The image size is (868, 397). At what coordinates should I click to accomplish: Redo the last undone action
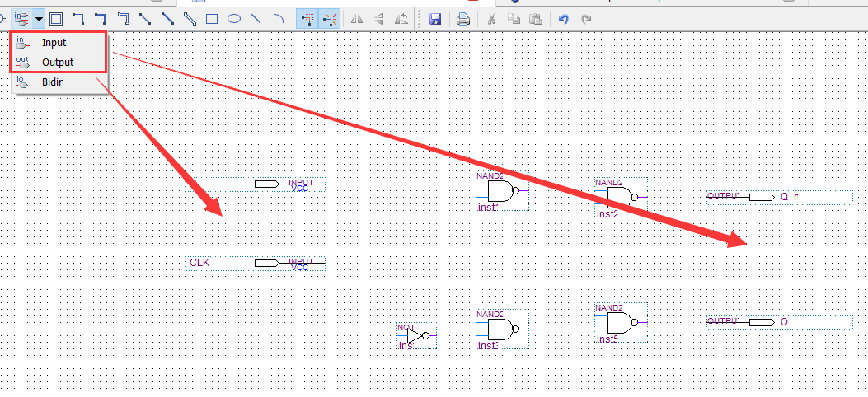(x=586, y=19)
